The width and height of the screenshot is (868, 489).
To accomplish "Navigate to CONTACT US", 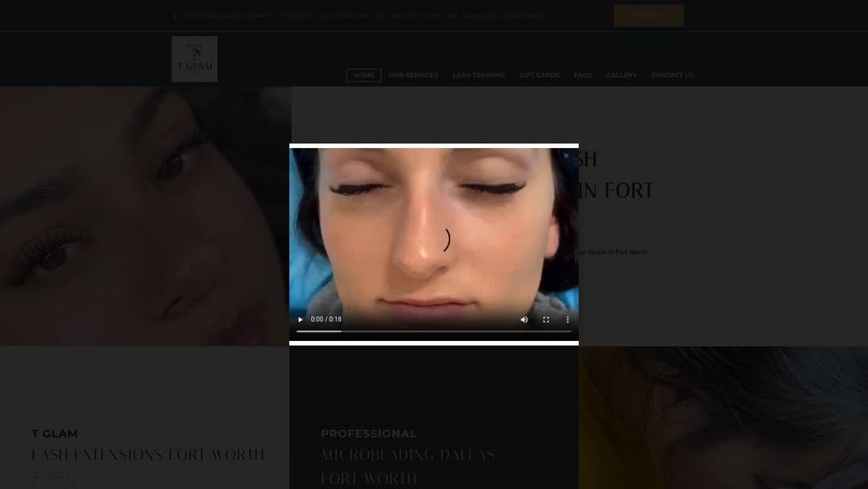I will [672, 75].
